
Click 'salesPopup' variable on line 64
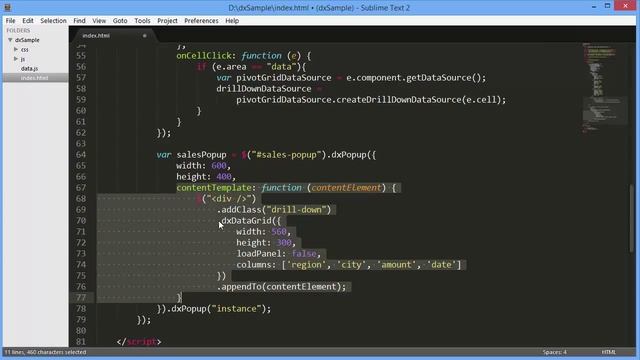pyautogui.click(x=201, y=155)
